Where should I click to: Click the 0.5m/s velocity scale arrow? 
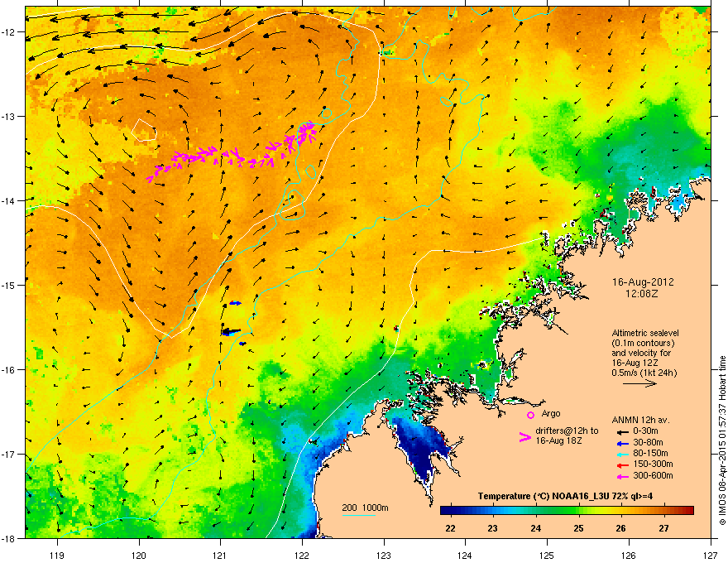[x=639, y=383]
